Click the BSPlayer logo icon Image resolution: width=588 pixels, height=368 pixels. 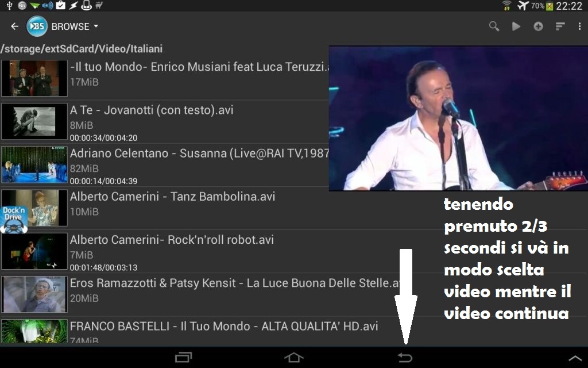(x=37, y=26)
